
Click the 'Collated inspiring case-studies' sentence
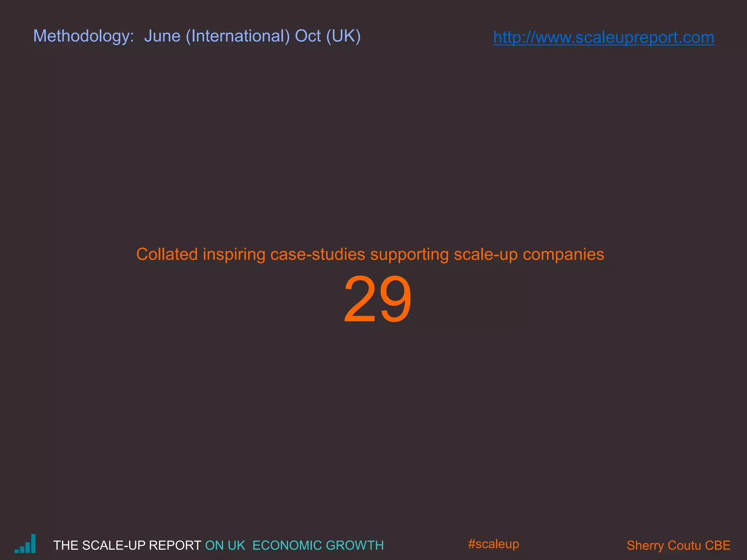[x=370, y=254]
